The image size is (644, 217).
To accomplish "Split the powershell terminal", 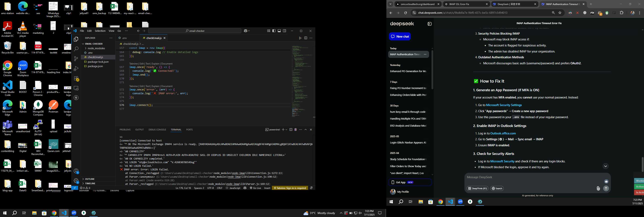I will (291, 130).
